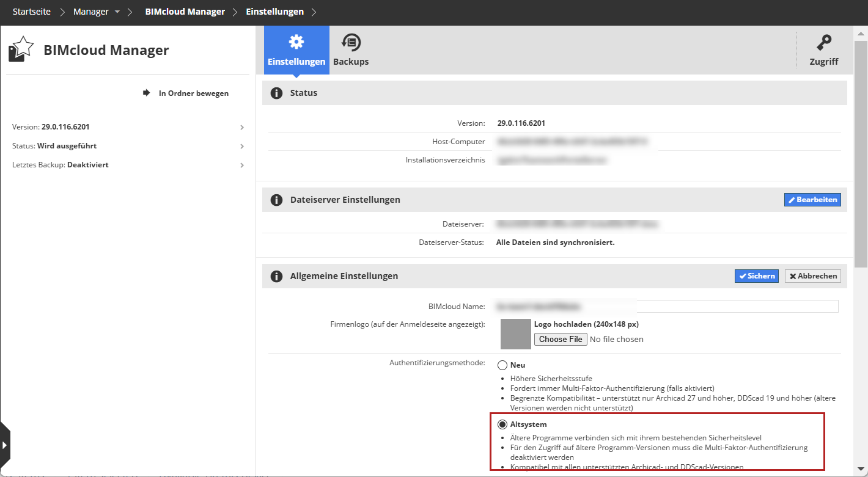This screenshot has height=477, width=868.
Task: Click the 'Authentifizierungsmethode:' label
Action: (437, 363)
